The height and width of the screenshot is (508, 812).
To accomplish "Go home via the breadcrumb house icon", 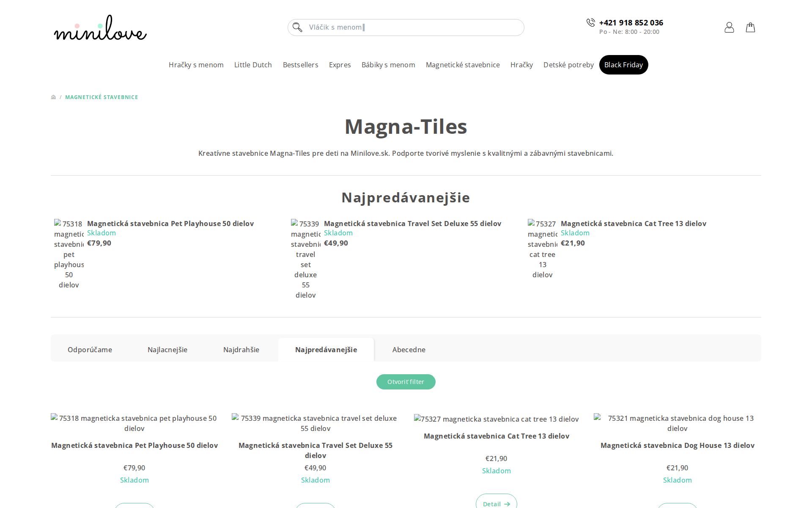I will [53, 97].
